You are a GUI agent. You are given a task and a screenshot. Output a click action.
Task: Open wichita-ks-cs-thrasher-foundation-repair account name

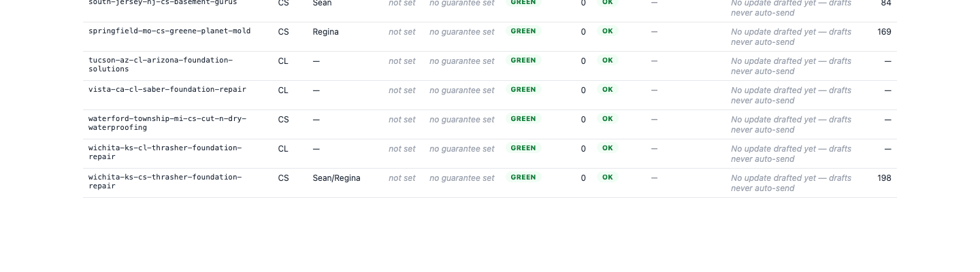[165, 182]
